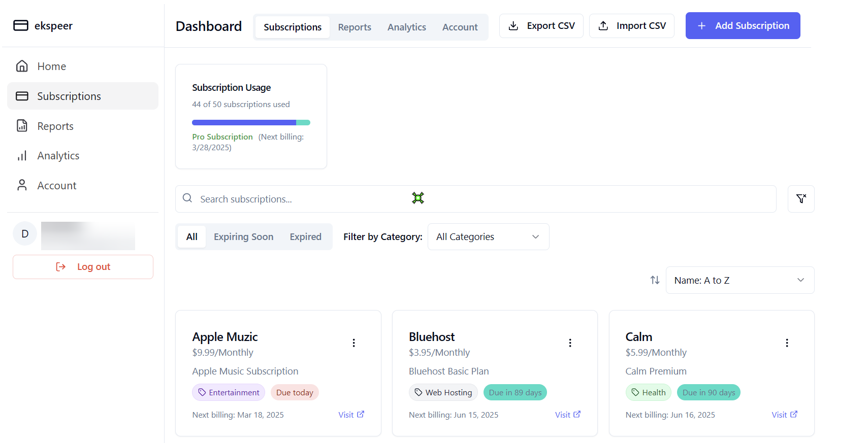Screen dimensions: 868x443
Task: Click the D user avatar
Action: point(25,233)
